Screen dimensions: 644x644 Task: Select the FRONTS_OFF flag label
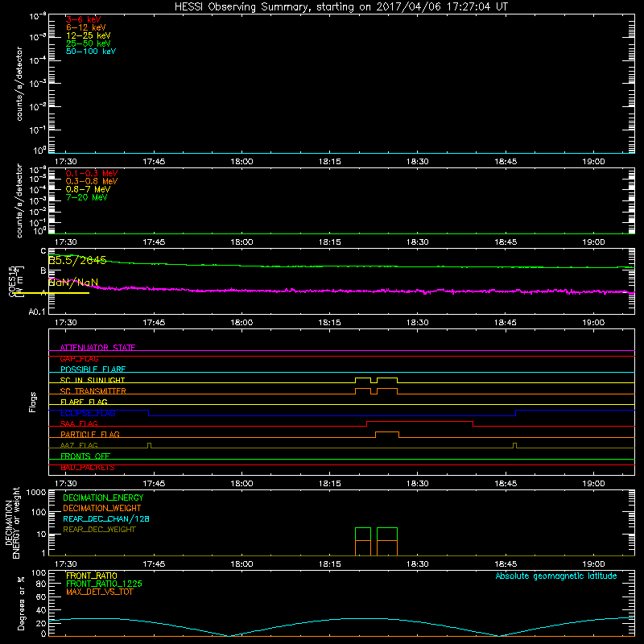click(x=85, y=456)
